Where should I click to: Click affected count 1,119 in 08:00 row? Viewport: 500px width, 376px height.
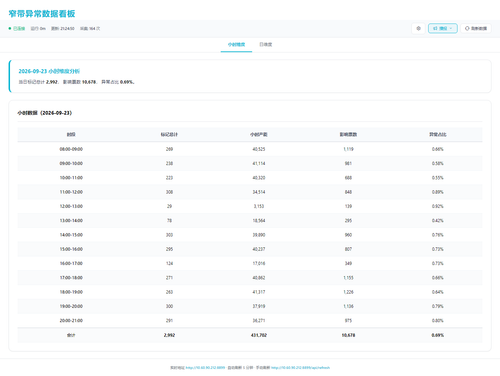(348, 149)
